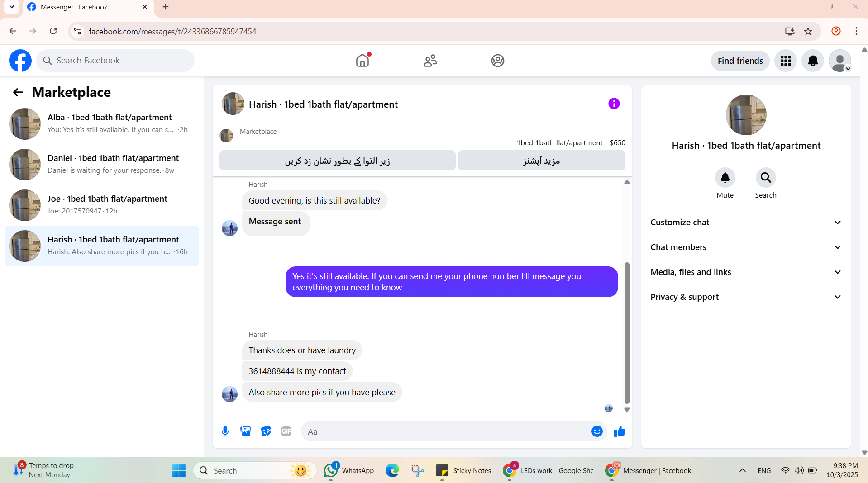Open the Daniel apartment conversation
The width and height of the screenshot is (868, 483).
point(102,165)
